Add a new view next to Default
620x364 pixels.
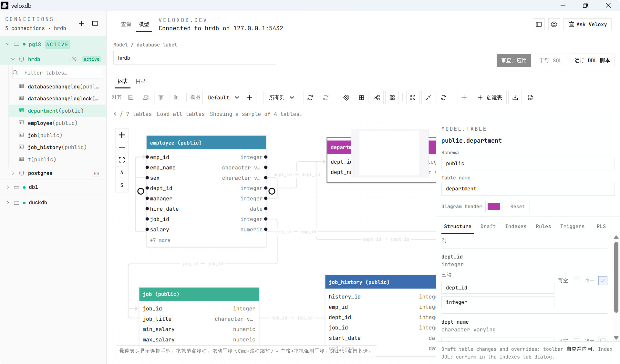(250, 97)
